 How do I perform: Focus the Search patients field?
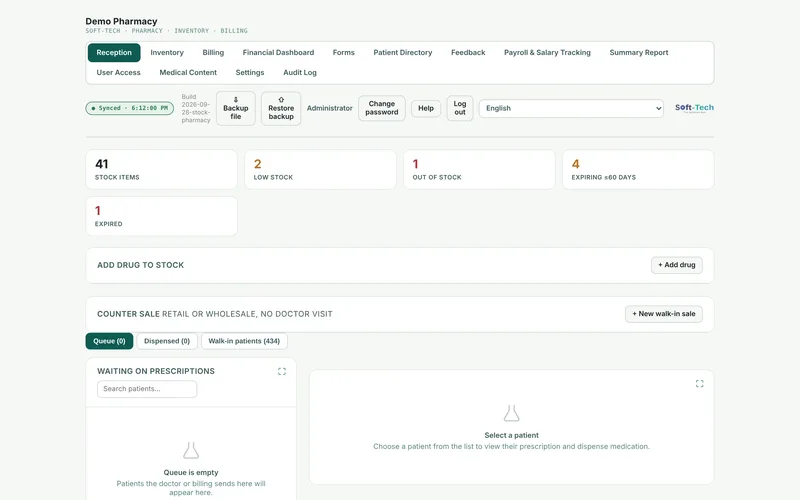[x=147, y=389]
